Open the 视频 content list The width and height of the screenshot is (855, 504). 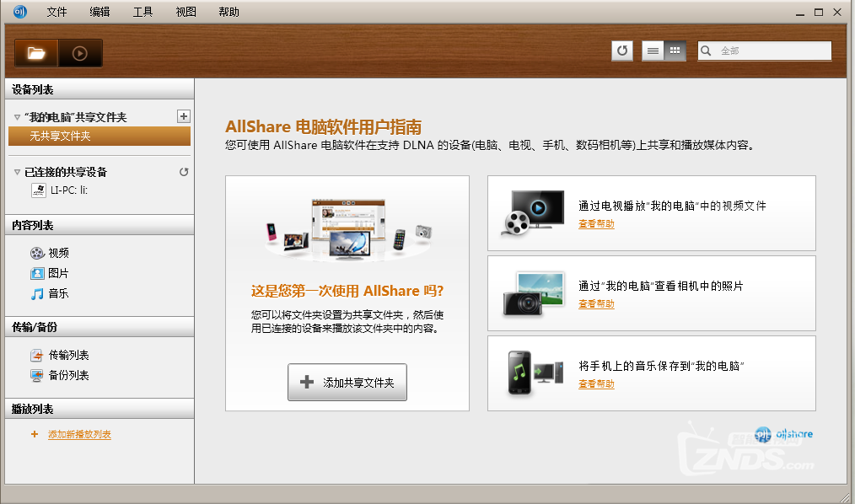tap(58, 253)
